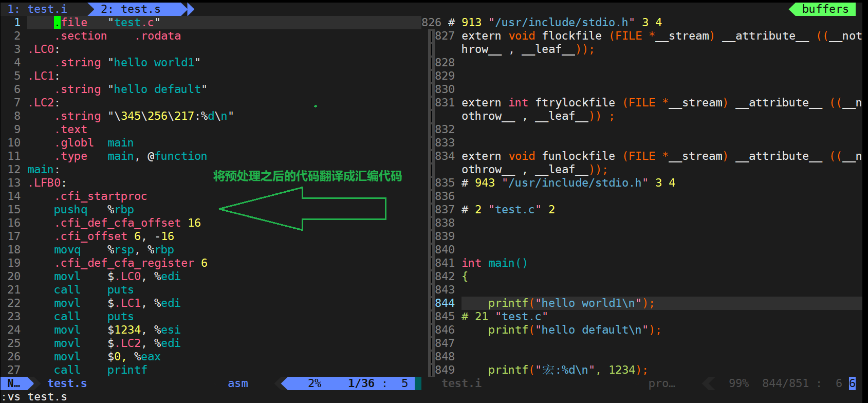This screenshot has height=403, width=868.
Task: Click the normal mode indicator in the status line
Action: coord(14,383)
